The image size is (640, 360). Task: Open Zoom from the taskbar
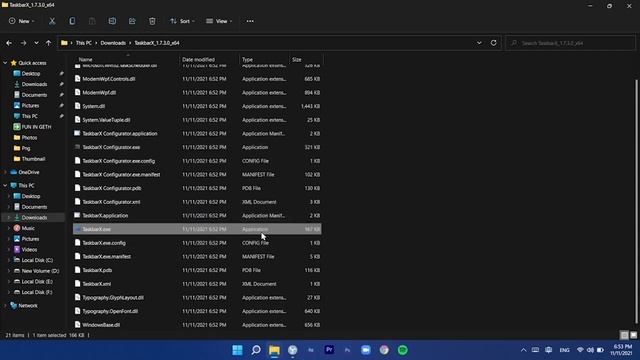(x=366, y=350)
